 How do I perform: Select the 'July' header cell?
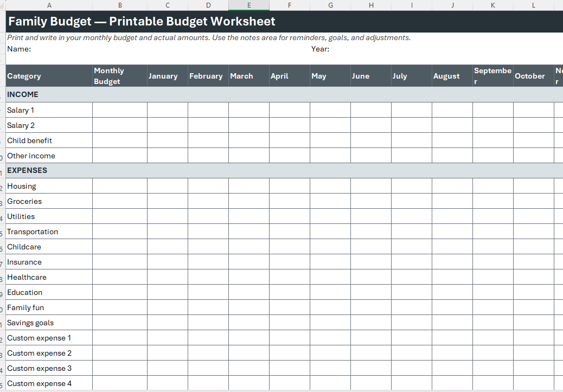pyautogui.click(x=412, y=76)
